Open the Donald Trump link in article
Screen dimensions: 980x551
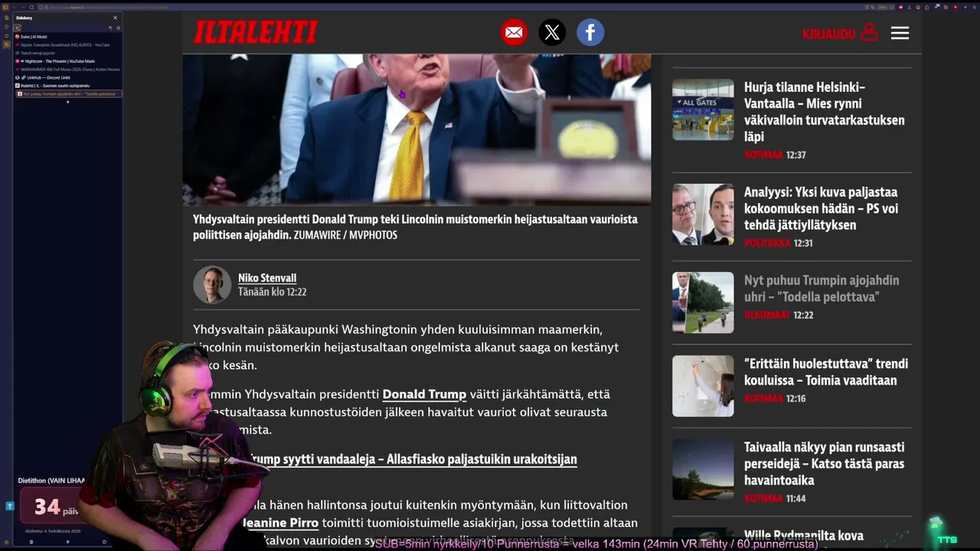point(424,394)
